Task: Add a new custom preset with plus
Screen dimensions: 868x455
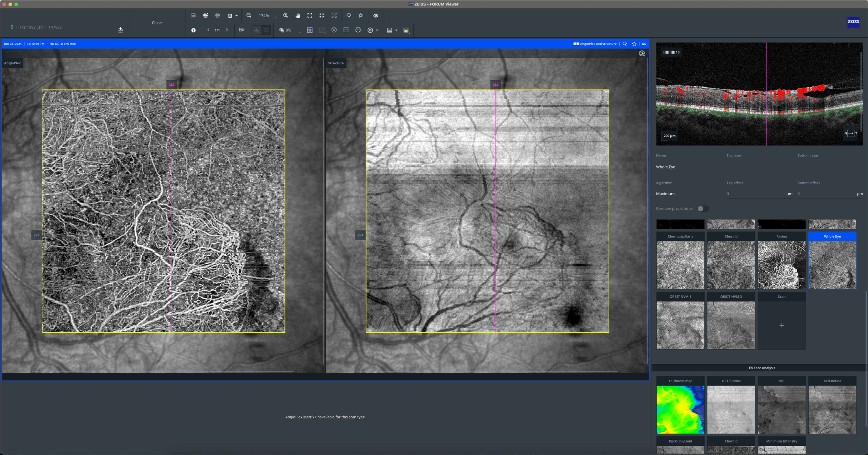Action: point(782,325)
